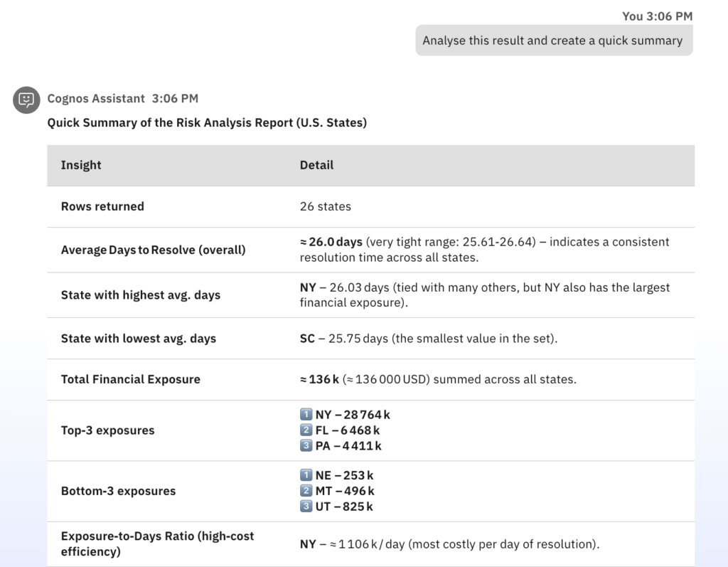Select the Rows returned row label
Screen dimensions: 728x567
coord(102,206)
